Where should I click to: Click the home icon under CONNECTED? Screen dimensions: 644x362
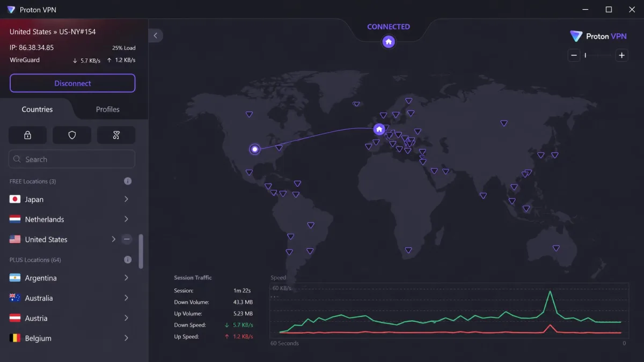coord(389,41)
